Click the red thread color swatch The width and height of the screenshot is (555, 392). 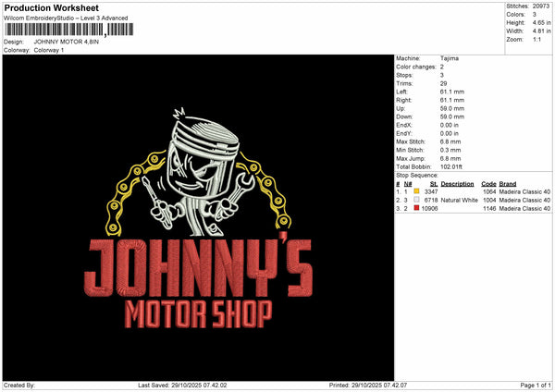[416, 208]
